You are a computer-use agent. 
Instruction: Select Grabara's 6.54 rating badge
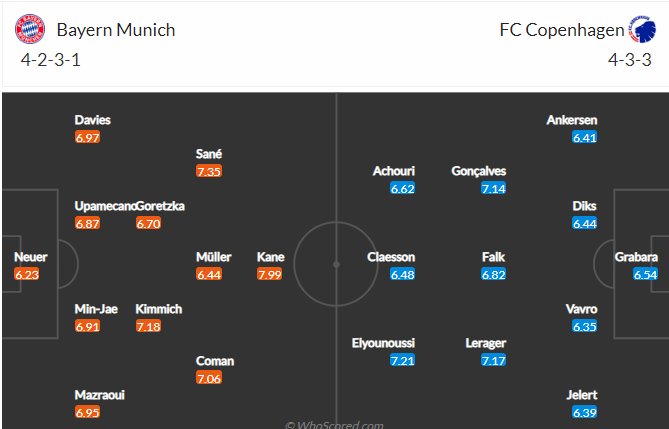[645, 274]
